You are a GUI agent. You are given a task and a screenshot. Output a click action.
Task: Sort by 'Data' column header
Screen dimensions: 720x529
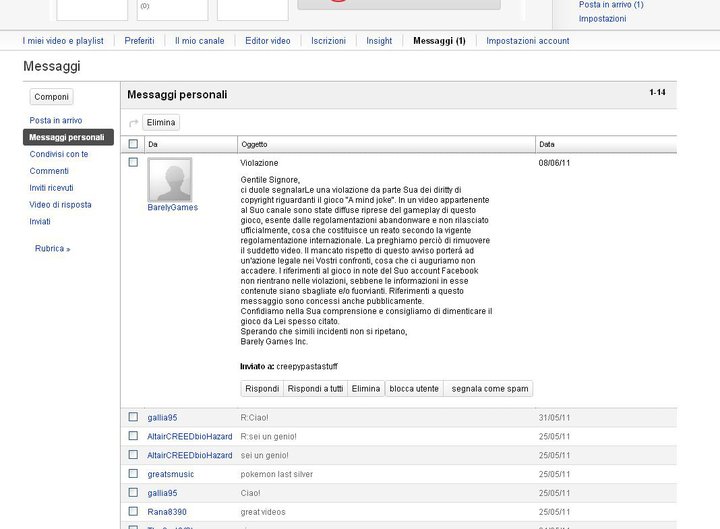pos(606,144)
